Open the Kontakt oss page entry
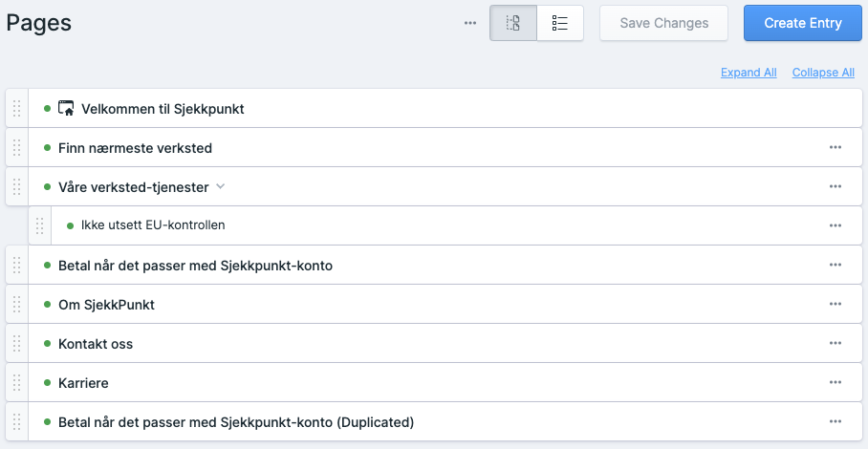Image resolution: width=868 pixels, height=449 pixels. click(x=96, y=344)
